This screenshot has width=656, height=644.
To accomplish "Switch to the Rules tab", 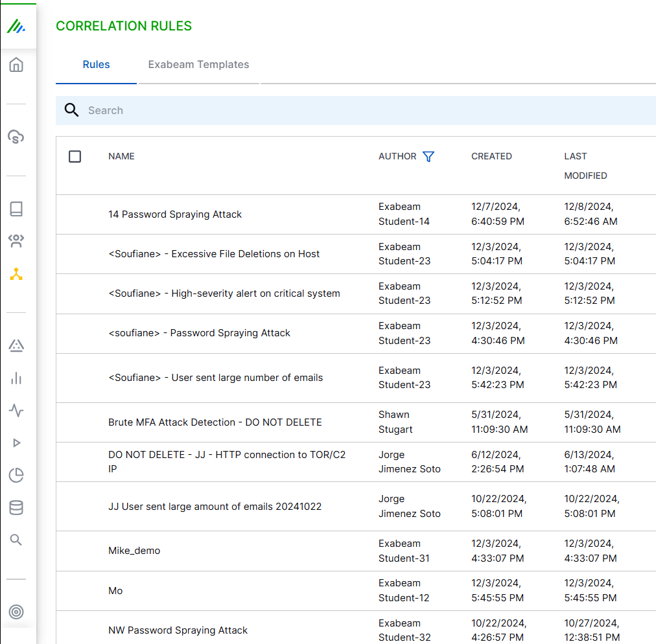I will (x=96, y=64).
